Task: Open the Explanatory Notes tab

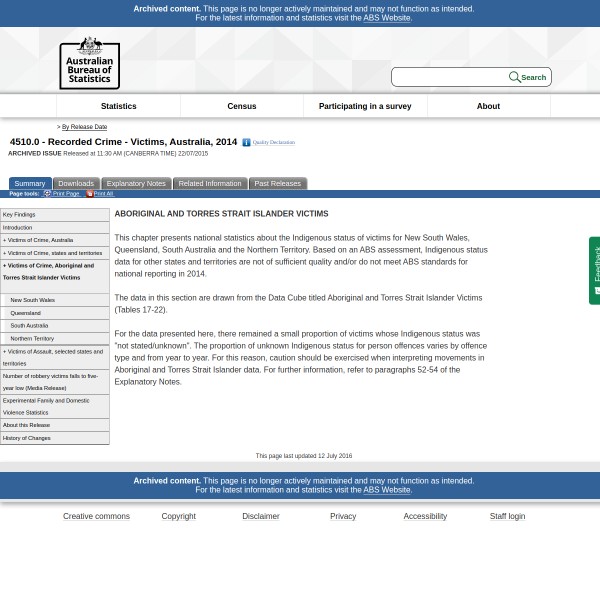Action: click(136, 183)
